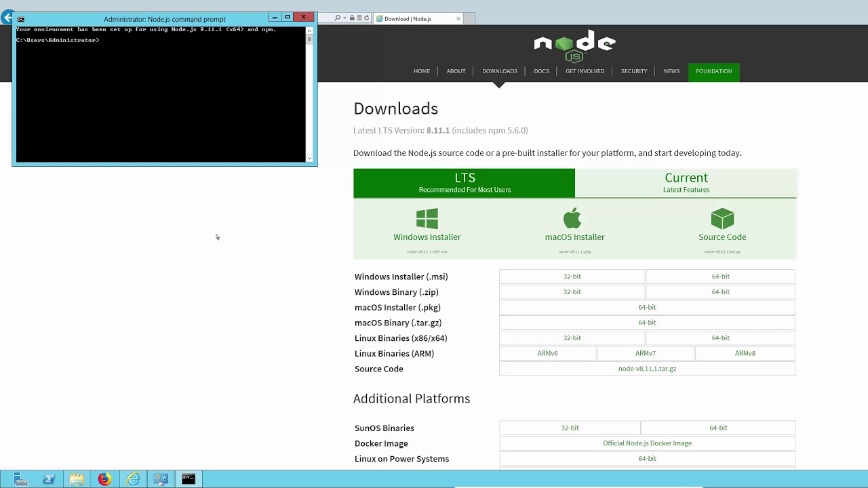
Task: Open Control Panel icon in the taskbar
Action: [161, 479]
